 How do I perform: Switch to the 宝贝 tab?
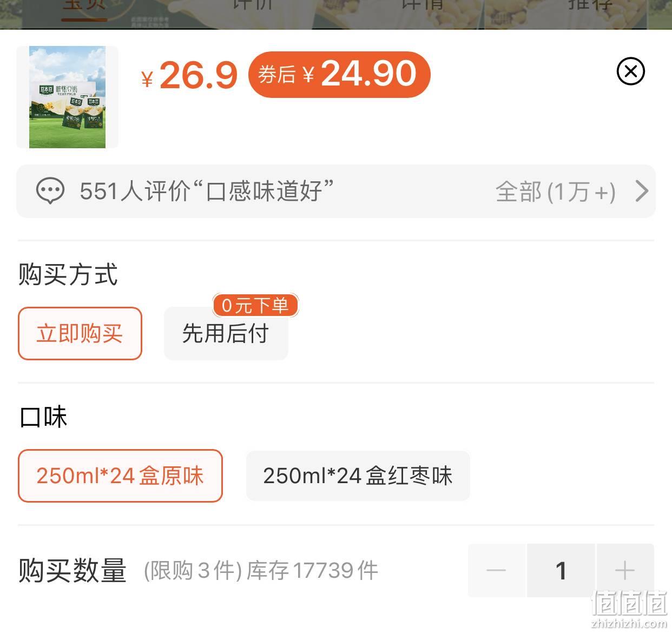click(x=84, y=5)
